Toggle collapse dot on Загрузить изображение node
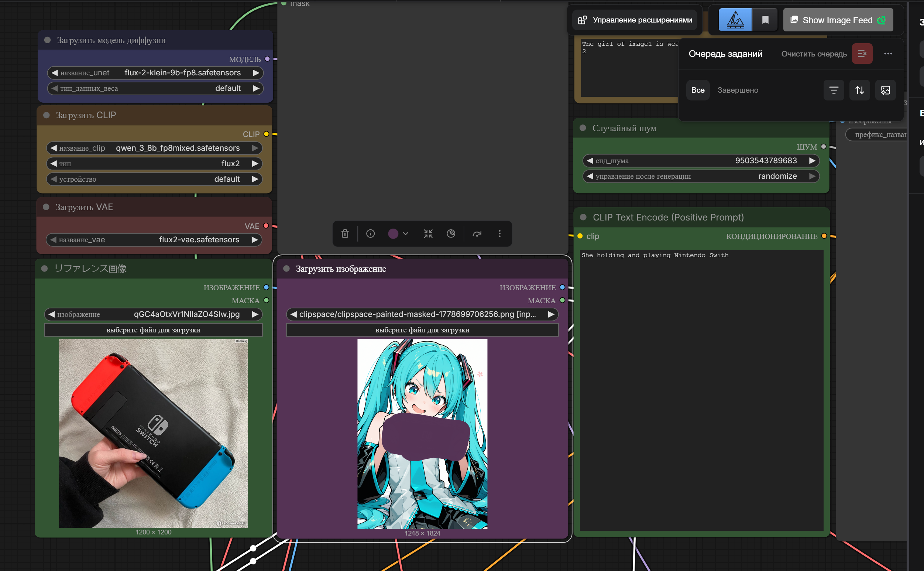This screenshot has height=571, width=924. (x=286, y=269)
